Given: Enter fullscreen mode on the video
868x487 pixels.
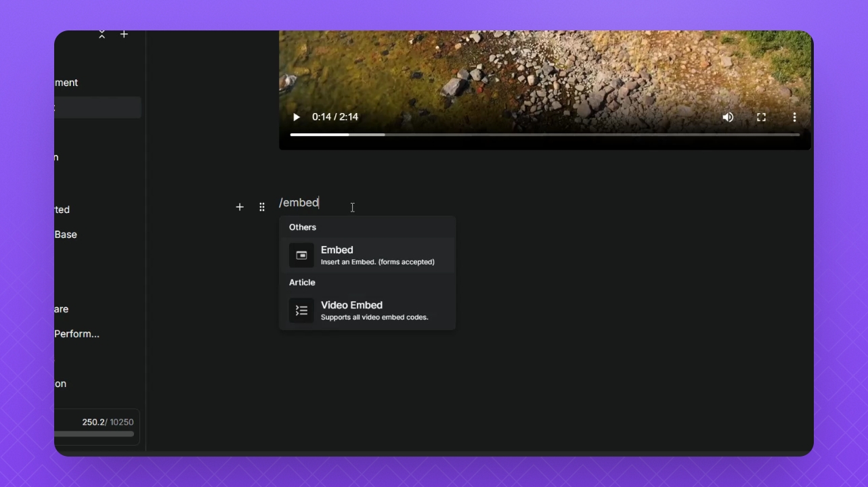Looking at the screenshot, I should pos(761,117).
